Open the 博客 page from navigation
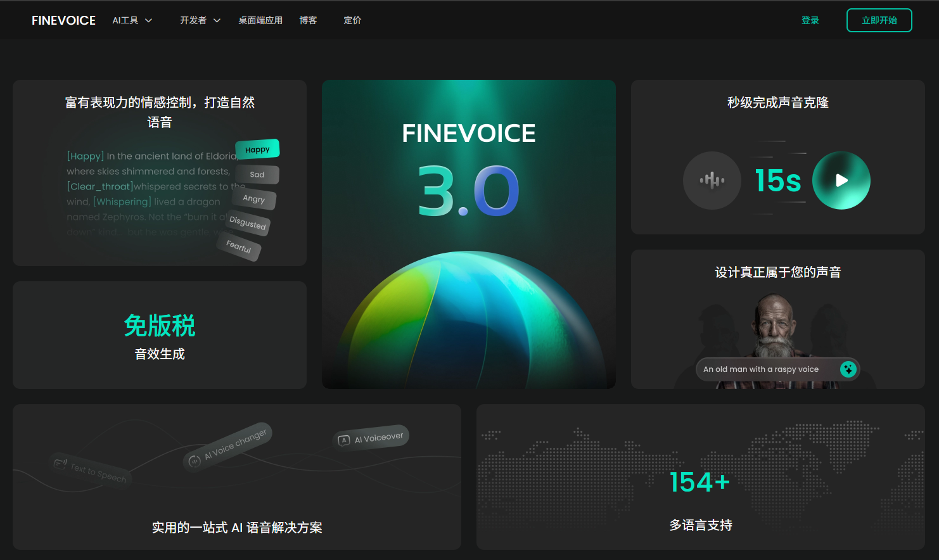 click(x=308, y=20)
